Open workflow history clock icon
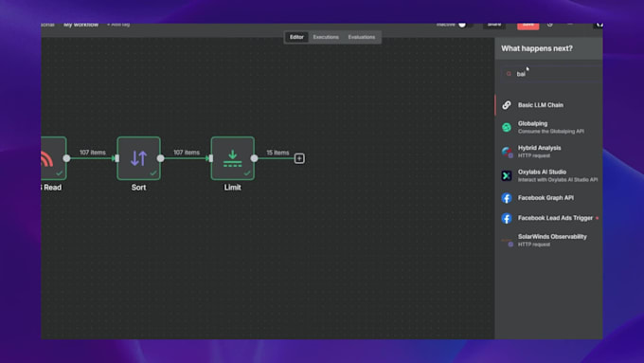 [x=550, y=25]
